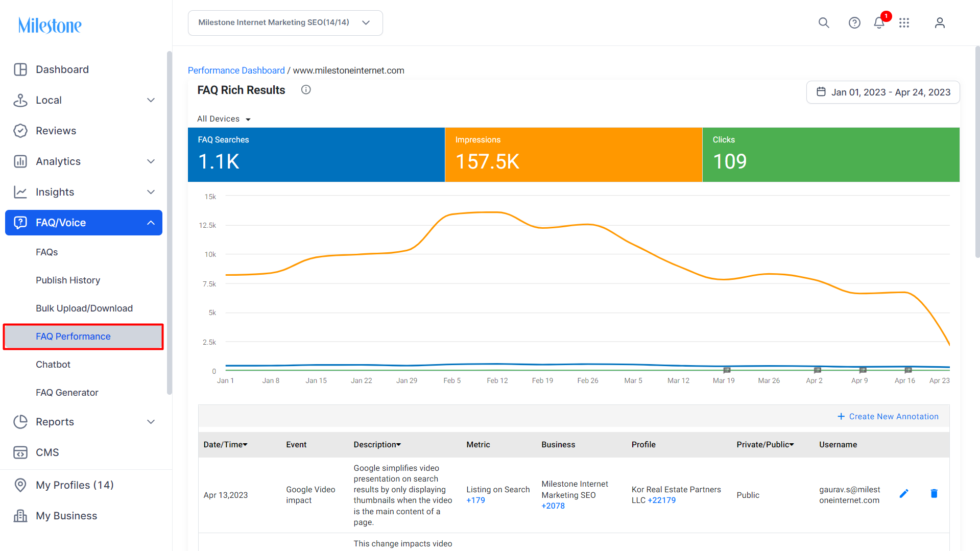Delete the Apr 13 annotation with trash icon
This screenshot has width=980, height=551.
934,493
